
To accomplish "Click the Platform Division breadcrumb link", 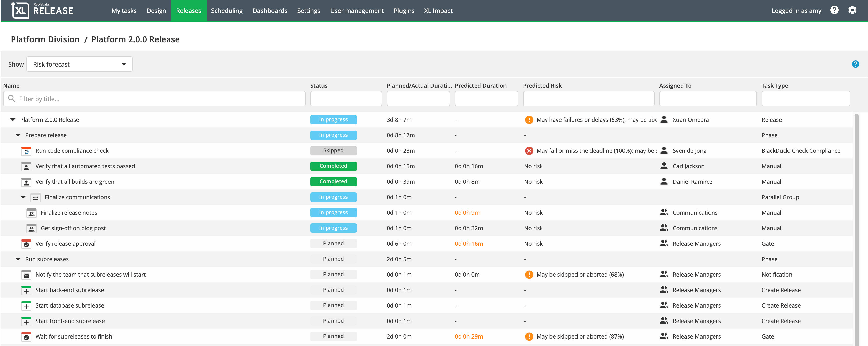I will click(45, 39).
